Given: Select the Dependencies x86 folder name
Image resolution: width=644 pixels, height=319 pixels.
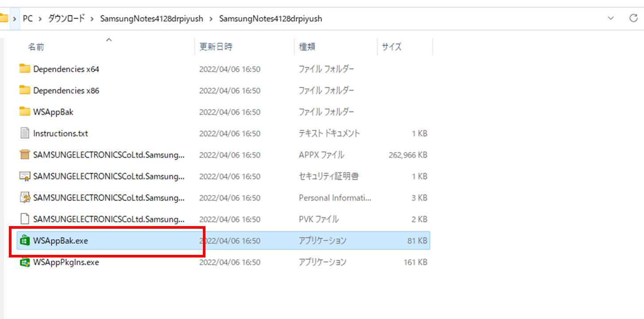Looking at the screenshot, I should (66, 90).
